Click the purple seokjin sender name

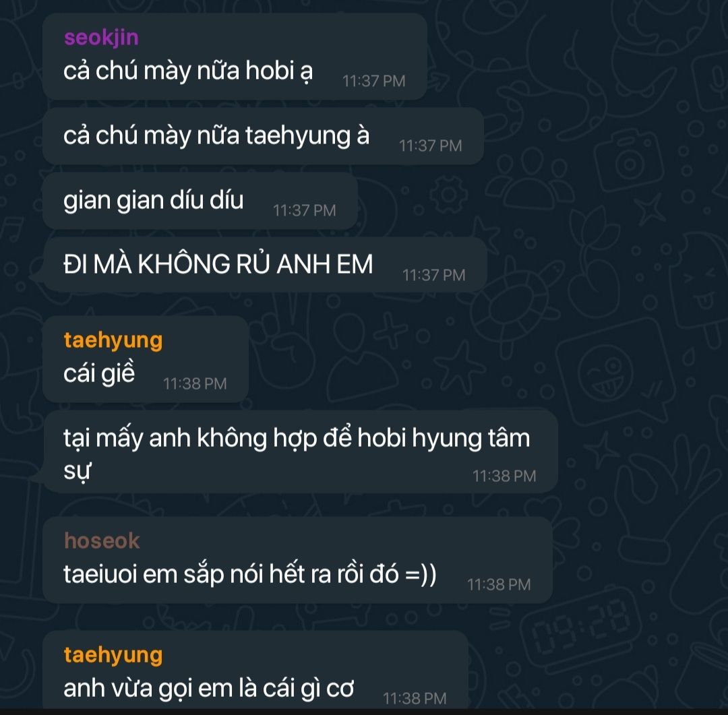coord(101,38)
